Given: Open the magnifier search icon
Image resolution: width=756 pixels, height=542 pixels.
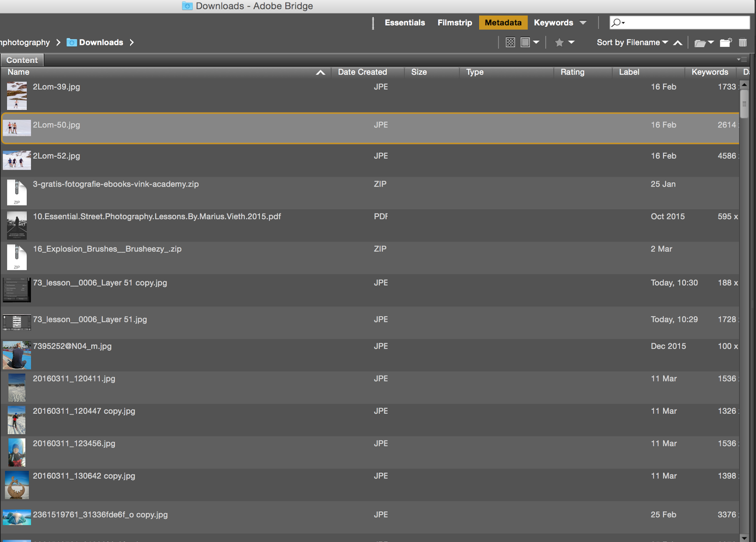Looking at the screenshot, I should pyautogui.click(x=616, y=22).
